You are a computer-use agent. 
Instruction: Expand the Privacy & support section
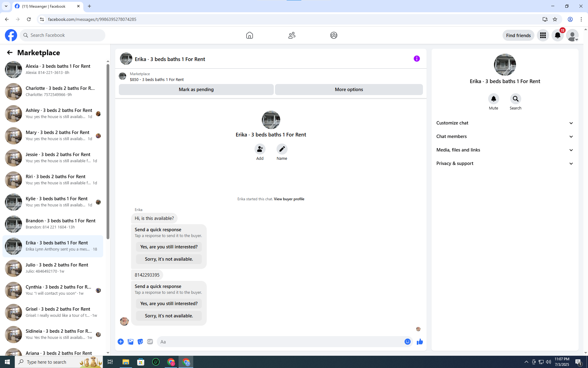pyautogui.click(x=505, y=163)
